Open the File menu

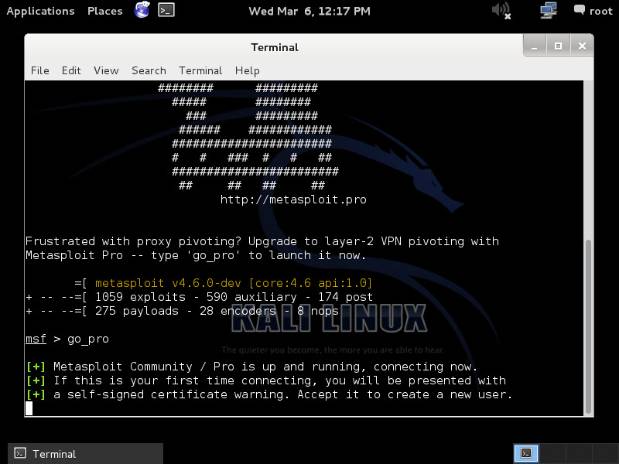[40, 71]
